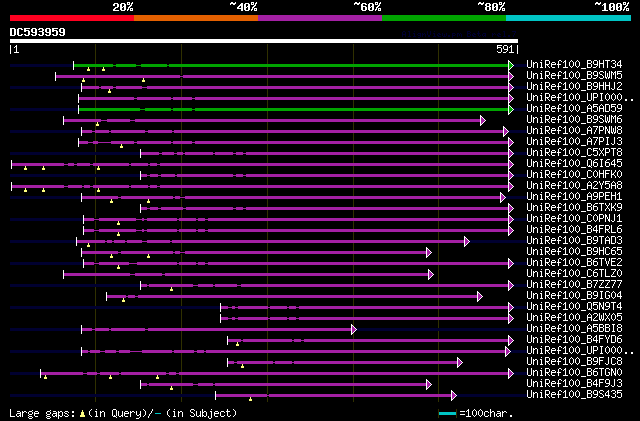Click the purple alignment bar for B9SWM5

pyautogui.click(x=282, y=76)
